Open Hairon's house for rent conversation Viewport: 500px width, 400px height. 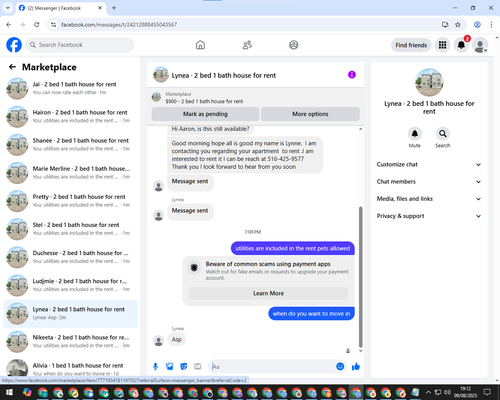pos(70,116)
